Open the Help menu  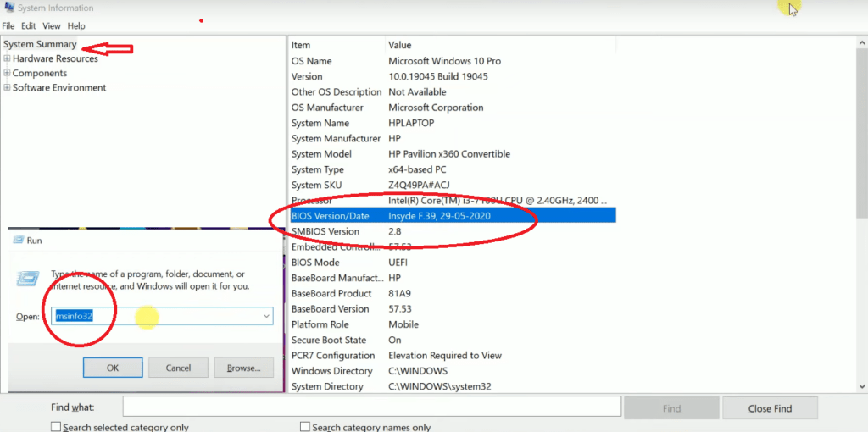[76, 26]
